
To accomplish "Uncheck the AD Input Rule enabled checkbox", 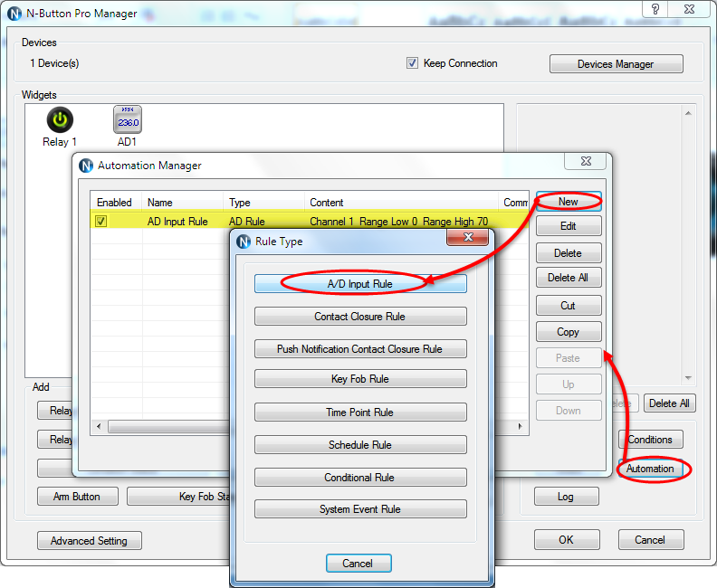I will pyautogui.click(x=100, y=221).
